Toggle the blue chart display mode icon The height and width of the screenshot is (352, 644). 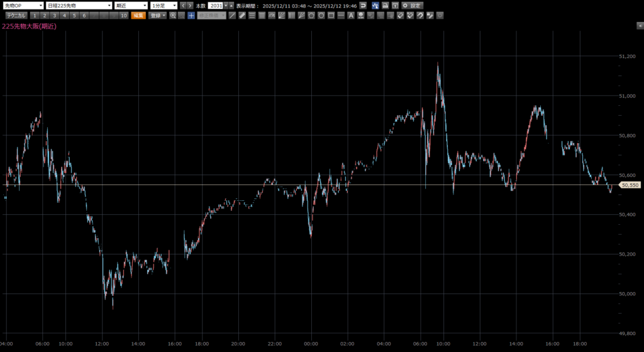pos(375,6)
